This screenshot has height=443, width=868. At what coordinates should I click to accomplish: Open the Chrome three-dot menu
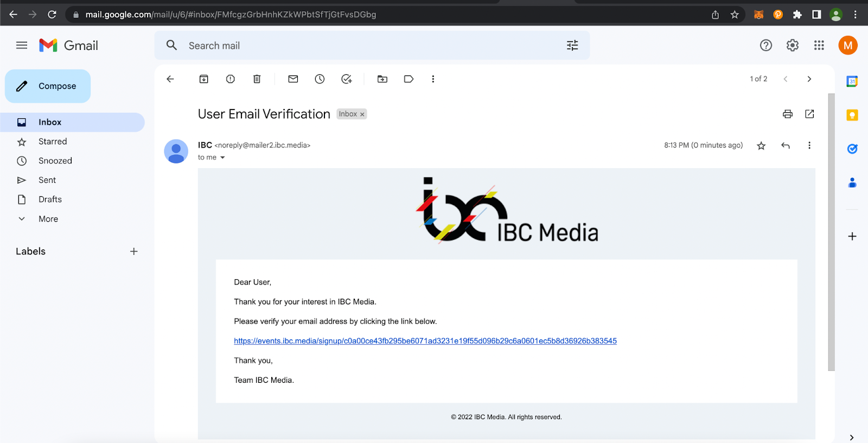[x=856, y=15]
